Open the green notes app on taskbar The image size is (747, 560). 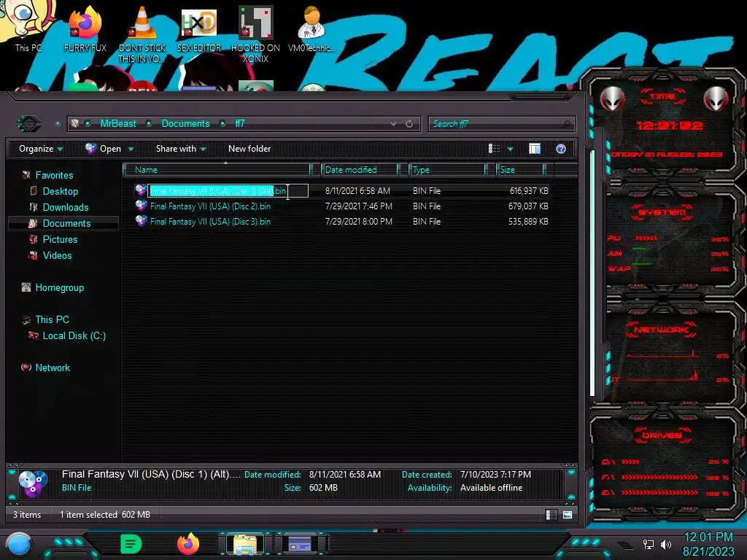[x=131, y=544]
